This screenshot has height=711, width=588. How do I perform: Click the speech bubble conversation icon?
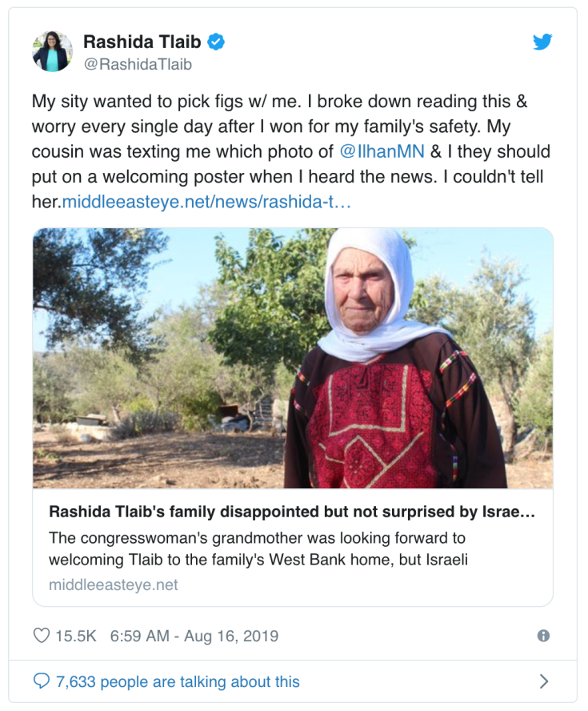pyautogui.click(x=42, y=681)
